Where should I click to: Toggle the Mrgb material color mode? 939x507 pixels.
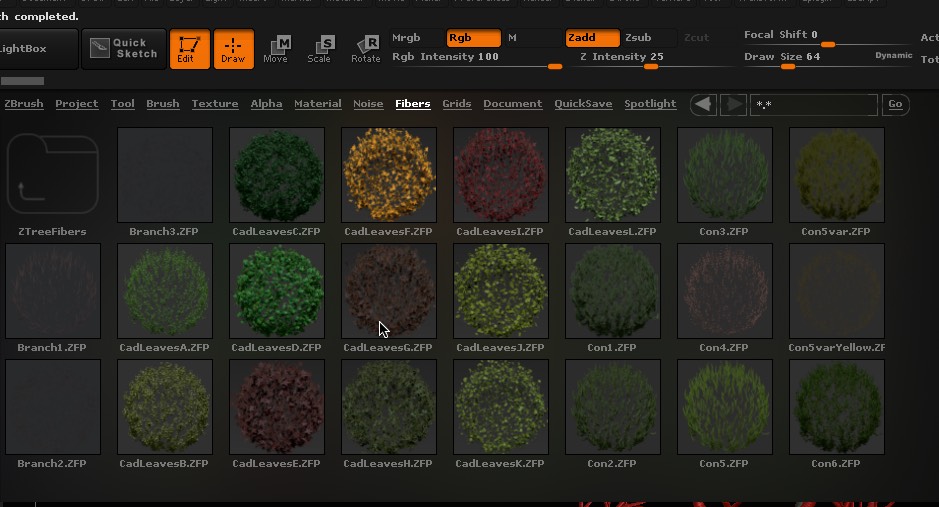[x=407, y=38]
